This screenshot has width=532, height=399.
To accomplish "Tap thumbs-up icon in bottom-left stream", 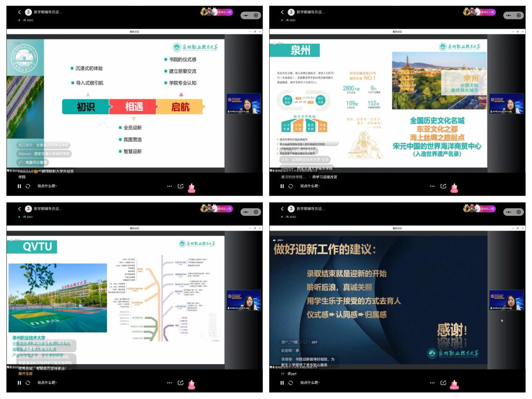I will pos(191,383).
